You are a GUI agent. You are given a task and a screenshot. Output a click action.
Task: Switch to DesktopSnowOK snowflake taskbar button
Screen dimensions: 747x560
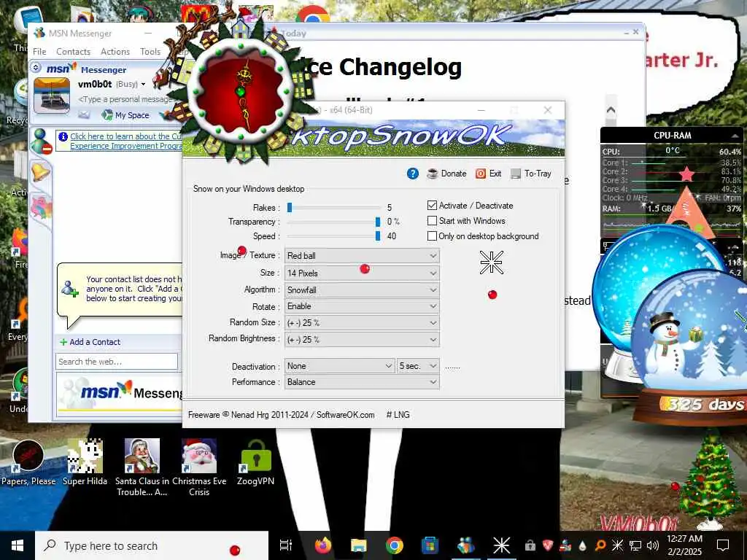[x=501, y=545]
